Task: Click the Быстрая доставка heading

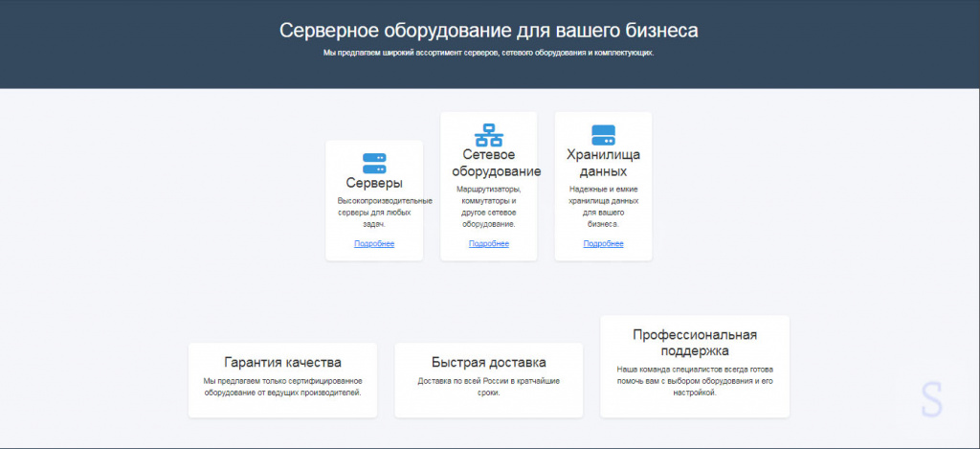Action: (x=489, y=363)
